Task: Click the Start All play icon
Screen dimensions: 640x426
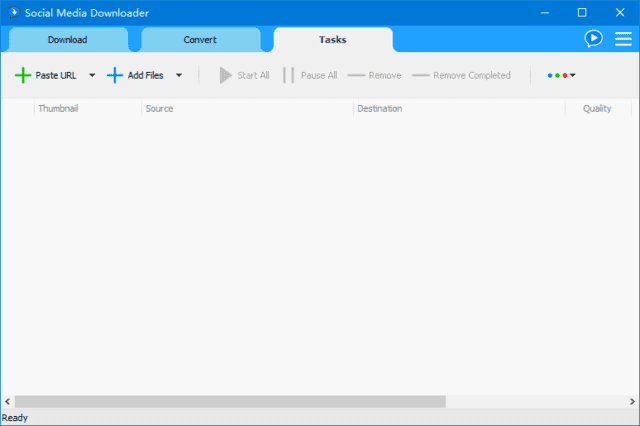Action: [x=226, y=75]
